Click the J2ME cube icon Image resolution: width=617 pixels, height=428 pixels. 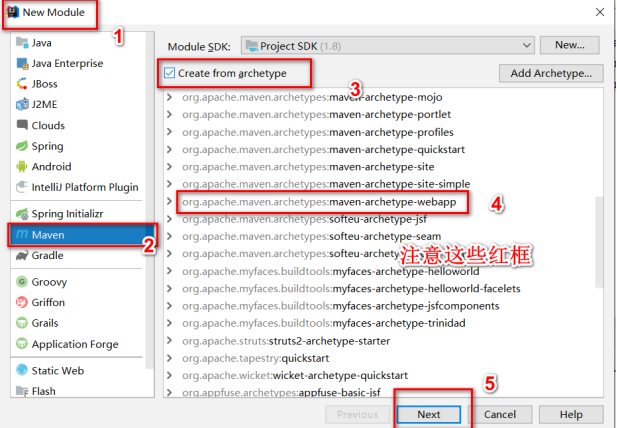point(22,104)
